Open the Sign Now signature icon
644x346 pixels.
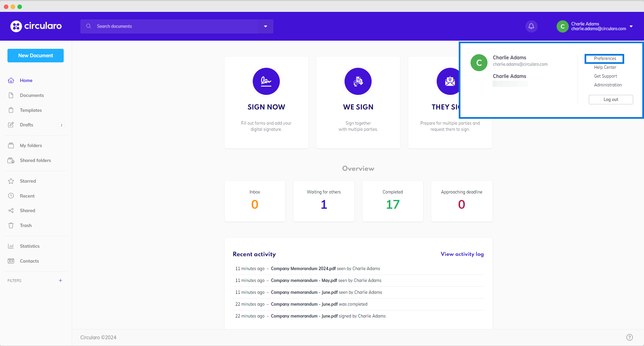point(266,81)
